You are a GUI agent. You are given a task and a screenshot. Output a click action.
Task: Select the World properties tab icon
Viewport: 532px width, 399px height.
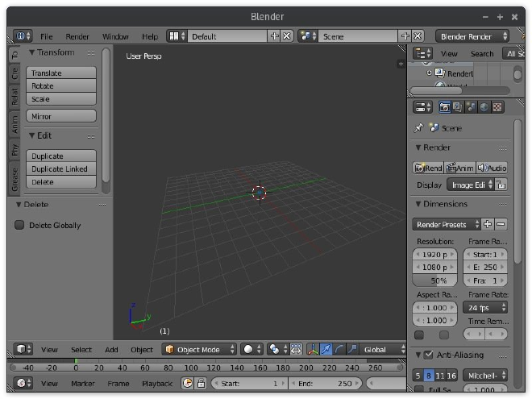484,107
